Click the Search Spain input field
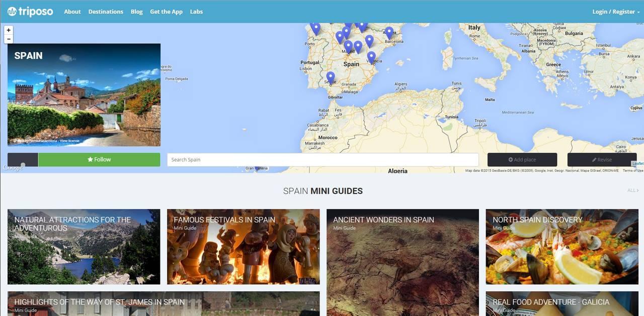 coord(323,160)
